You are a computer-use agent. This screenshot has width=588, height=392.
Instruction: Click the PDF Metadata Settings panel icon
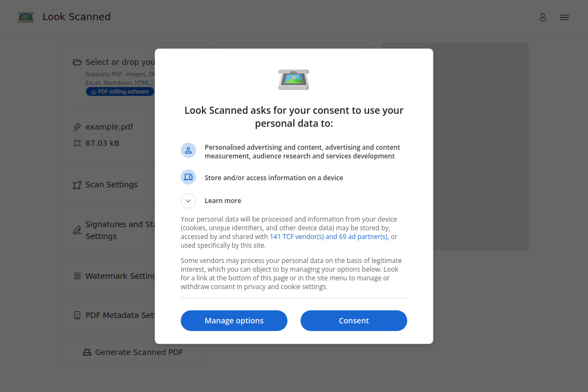point(77,315)
